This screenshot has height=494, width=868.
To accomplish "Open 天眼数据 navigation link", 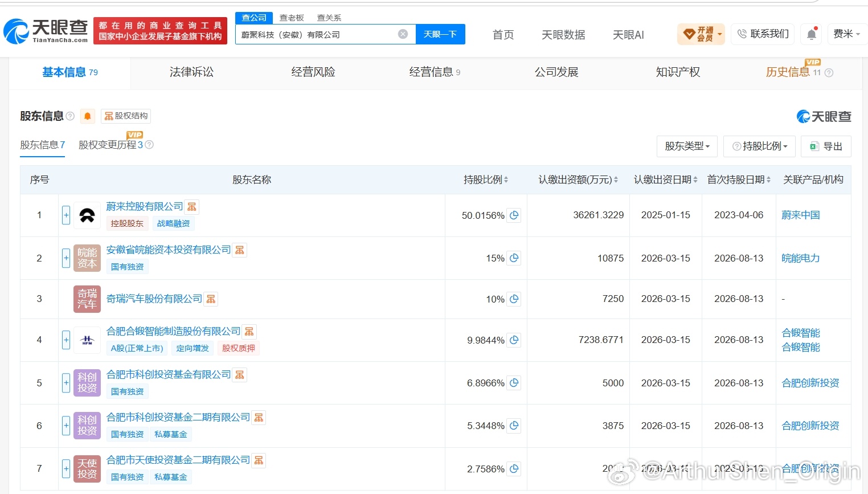I will pyautogui.click(x=563, y=35).
